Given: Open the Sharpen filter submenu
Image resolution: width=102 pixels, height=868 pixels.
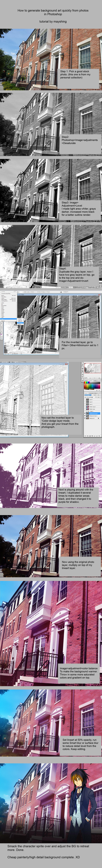Looking at the screenshot, I should [x=9, y=312].
